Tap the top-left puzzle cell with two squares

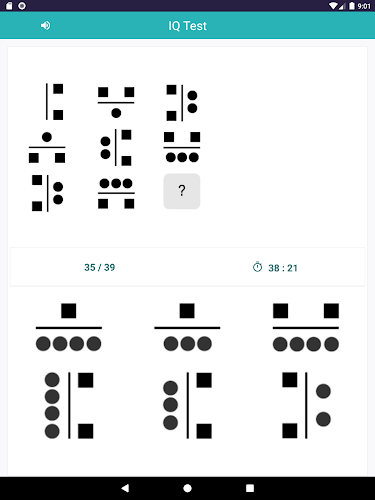[54, 102]
